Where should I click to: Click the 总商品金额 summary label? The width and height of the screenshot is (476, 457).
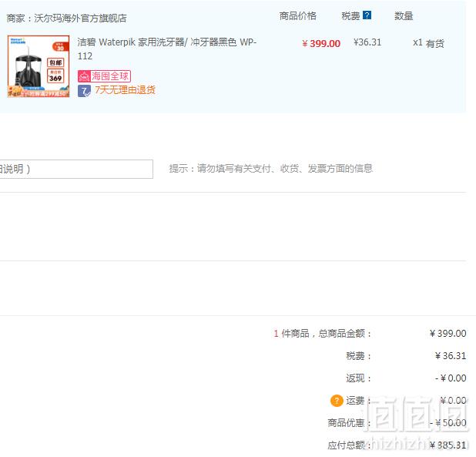(x=345, y=334)
